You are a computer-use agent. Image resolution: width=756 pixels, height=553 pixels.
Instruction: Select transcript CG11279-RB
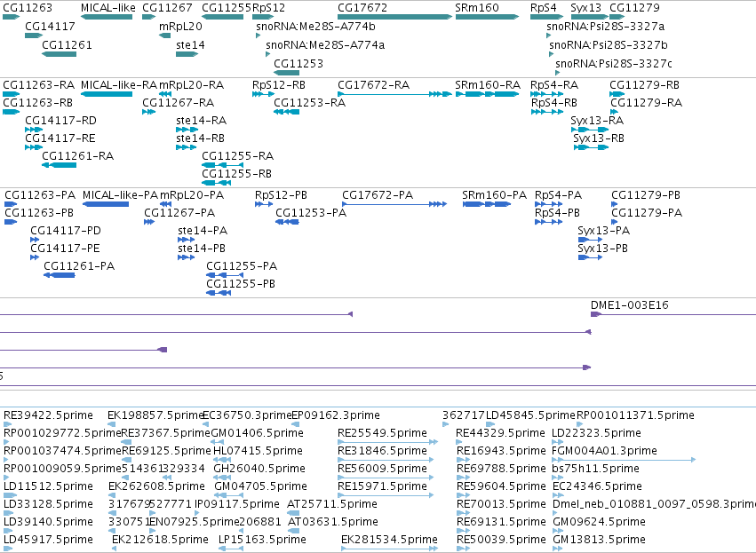pos(644,85)
